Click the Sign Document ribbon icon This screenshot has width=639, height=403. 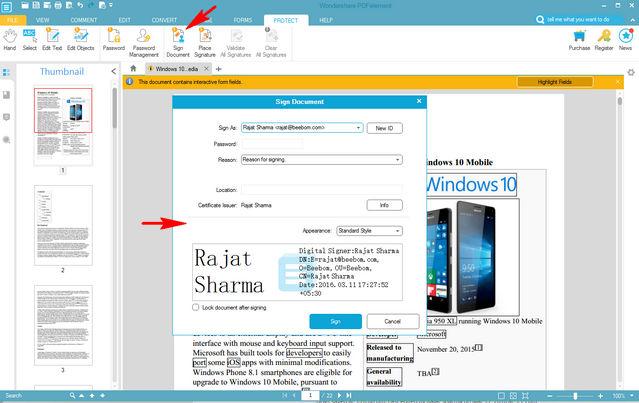coord(178,42)
